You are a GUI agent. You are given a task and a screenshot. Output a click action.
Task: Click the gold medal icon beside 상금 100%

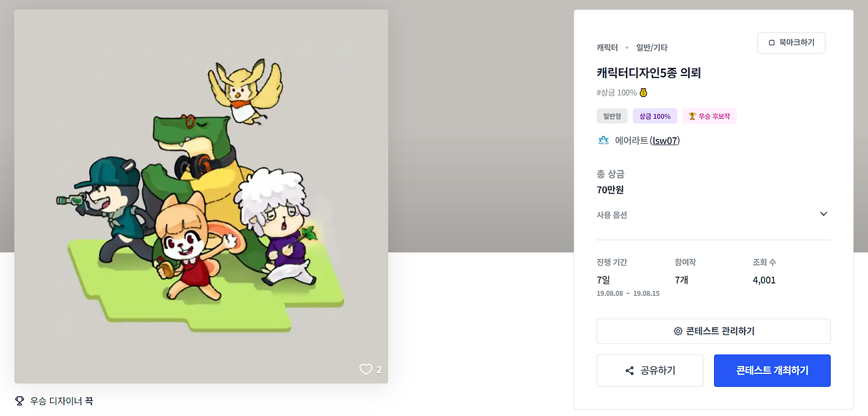[644, 92]
